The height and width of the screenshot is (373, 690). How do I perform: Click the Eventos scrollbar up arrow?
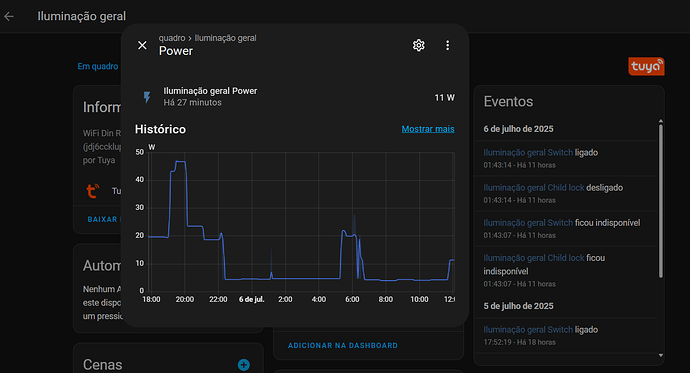661,121
